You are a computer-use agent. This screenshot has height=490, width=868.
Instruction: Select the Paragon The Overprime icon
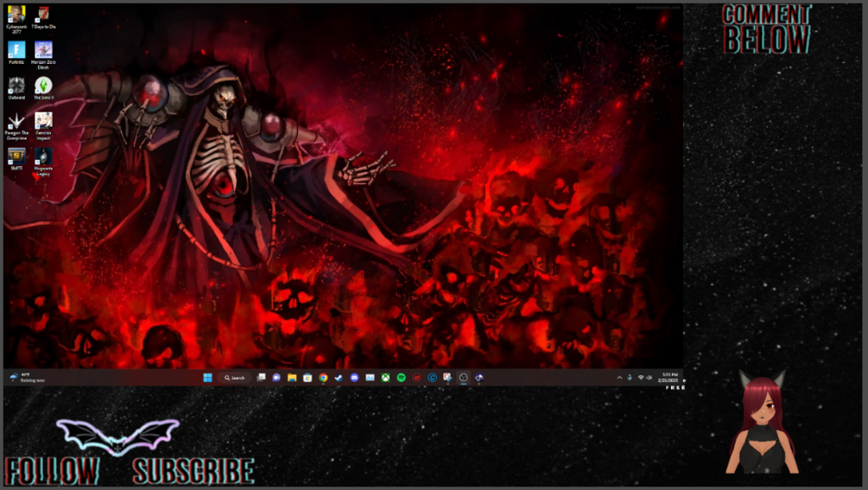pos(16,126)
